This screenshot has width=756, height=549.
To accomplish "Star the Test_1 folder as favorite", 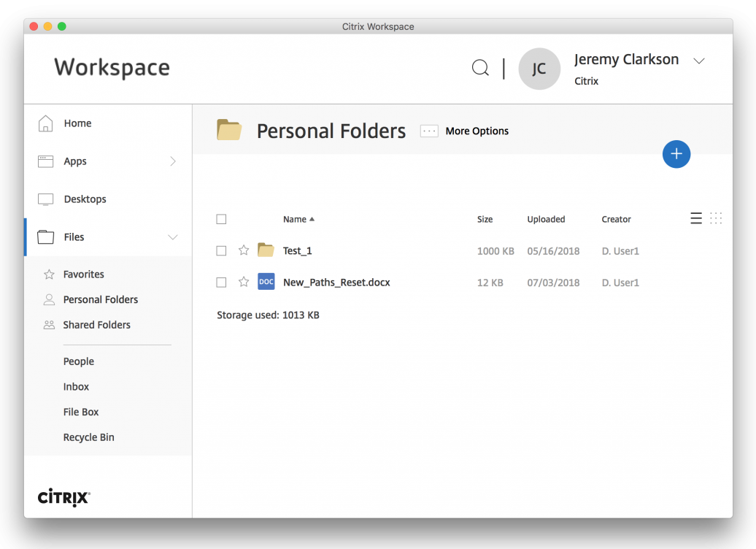I will [244, 250].
